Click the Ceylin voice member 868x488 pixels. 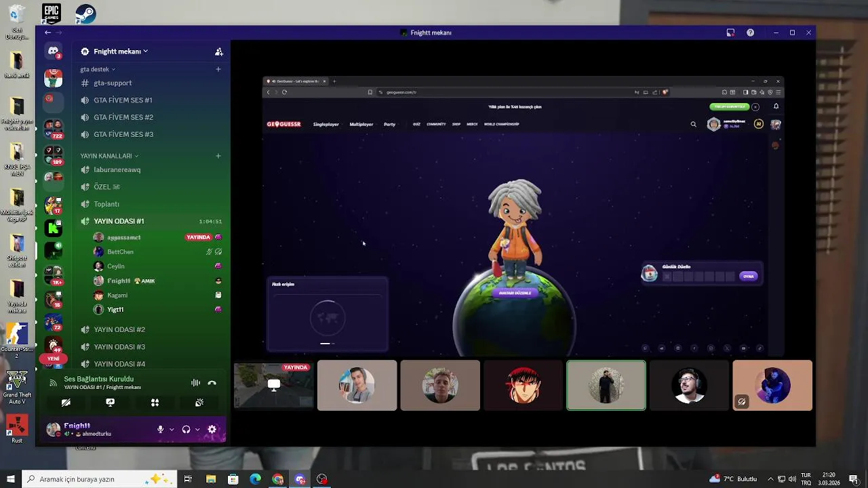(x=157, y=266)
